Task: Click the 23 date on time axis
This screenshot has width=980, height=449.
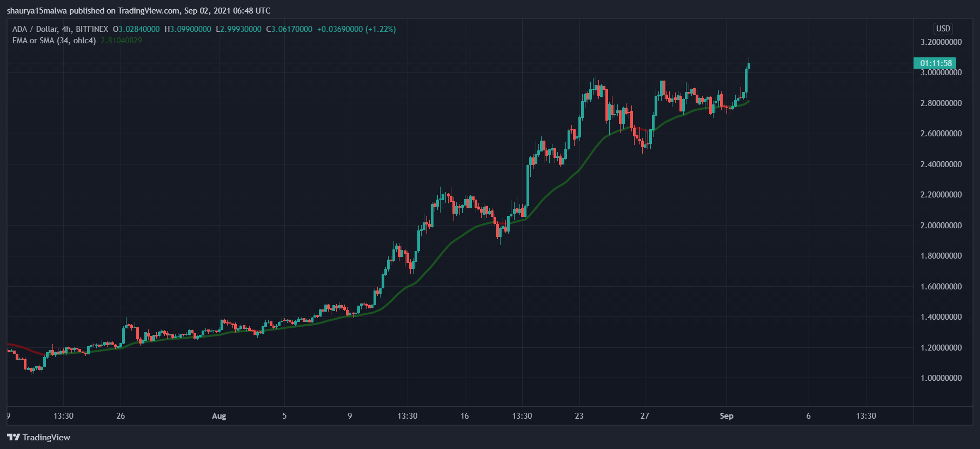Action: pos(579,416)
